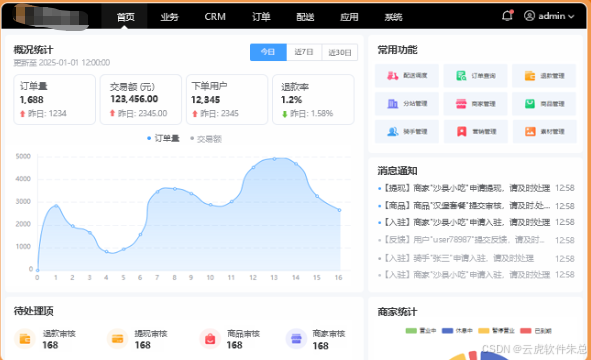Image resolution: width=591 pixels, height=360 pixels.
Task: Open 【入驻】 骑手张三 notification
Action: (x=476, y=258)
